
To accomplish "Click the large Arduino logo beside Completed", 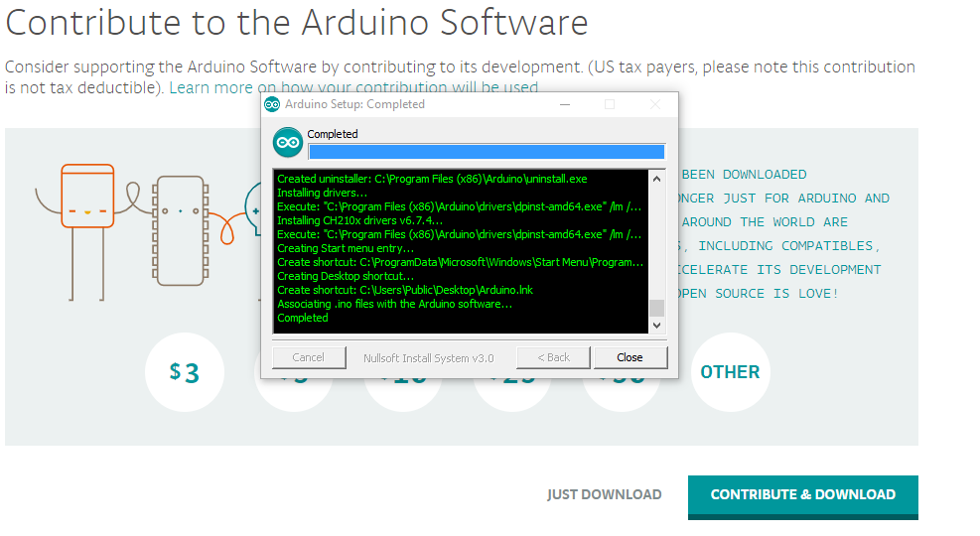I will coord(288,142).
